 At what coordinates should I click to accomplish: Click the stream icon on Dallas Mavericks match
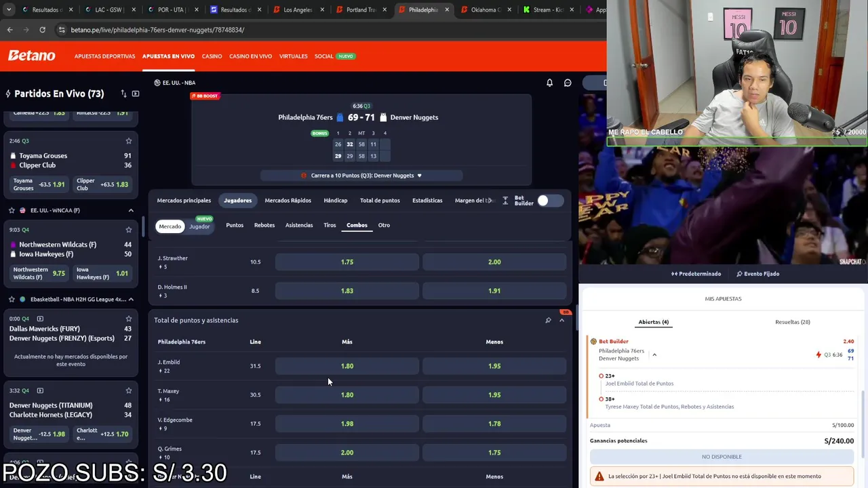tap(40, 319)
